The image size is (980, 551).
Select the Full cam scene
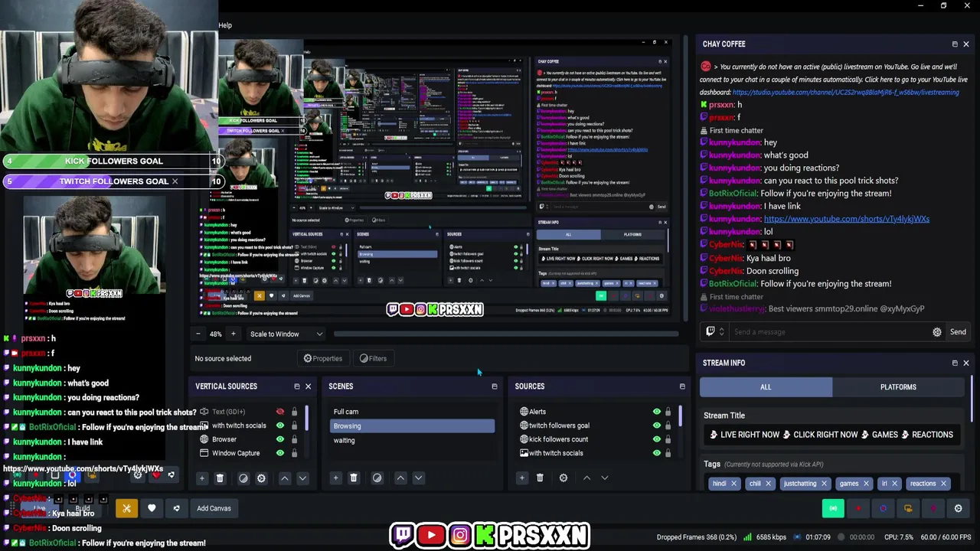coord(412,412)
